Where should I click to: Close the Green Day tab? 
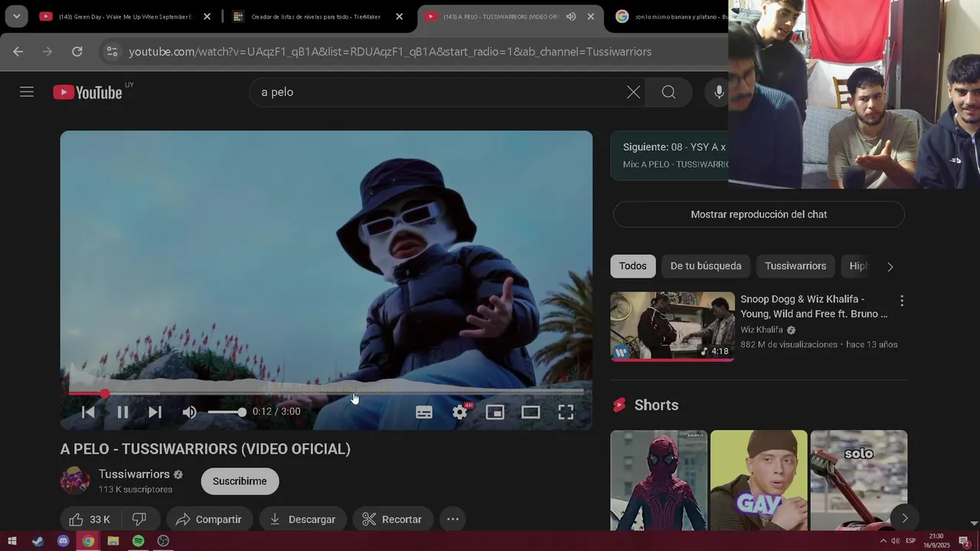(x=207, y=16)
